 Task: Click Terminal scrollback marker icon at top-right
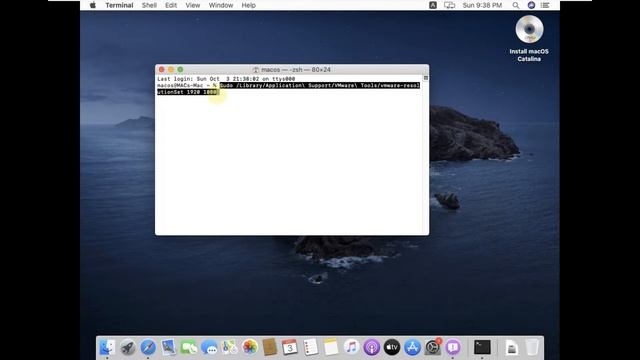point(426,78)
